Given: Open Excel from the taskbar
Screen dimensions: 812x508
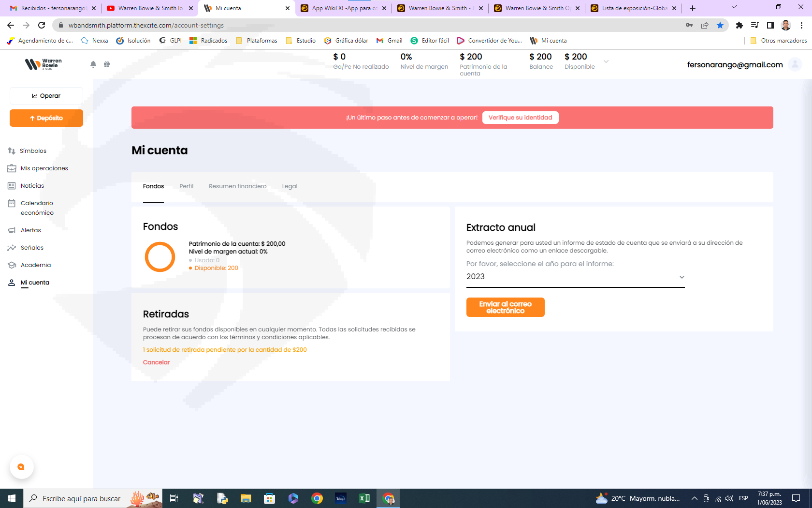Looking at the screenshot, I should (364, 498).
